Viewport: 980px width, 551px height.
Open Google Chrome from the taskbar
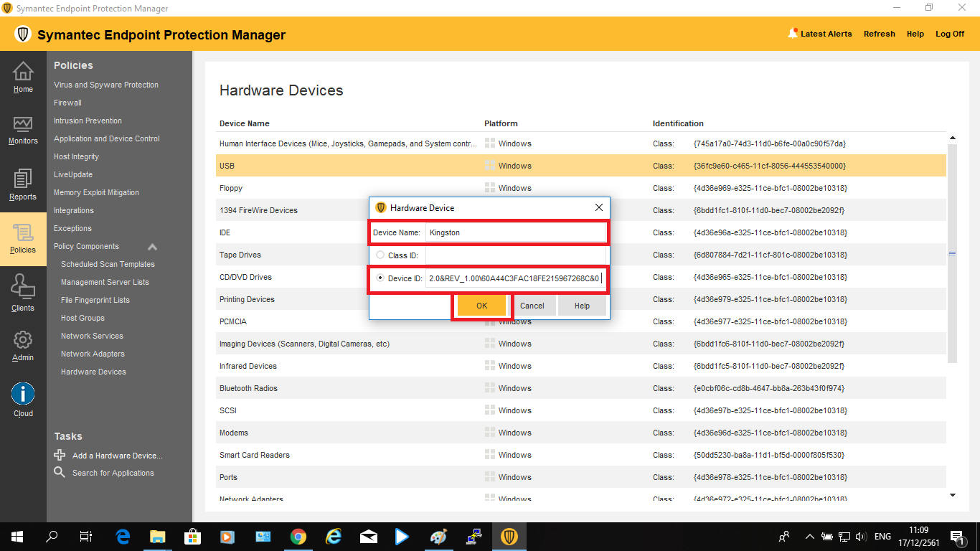(x=298, y=537)
